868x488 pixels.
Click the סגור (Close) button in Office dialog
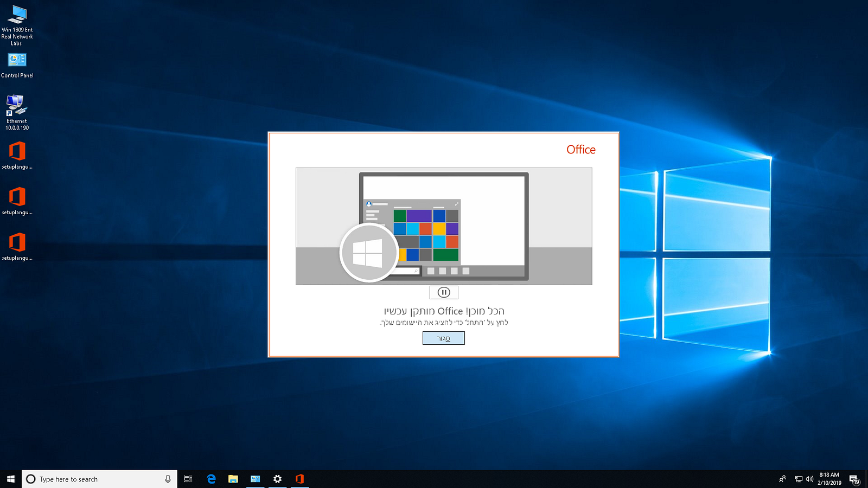tap(444, 338)
